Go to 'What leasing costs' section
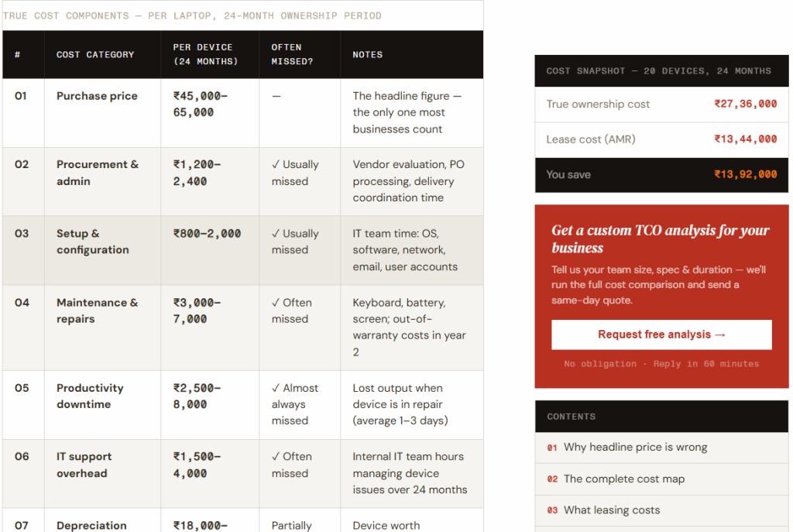This screenshot has height=532, width=793. pos(611,510)
